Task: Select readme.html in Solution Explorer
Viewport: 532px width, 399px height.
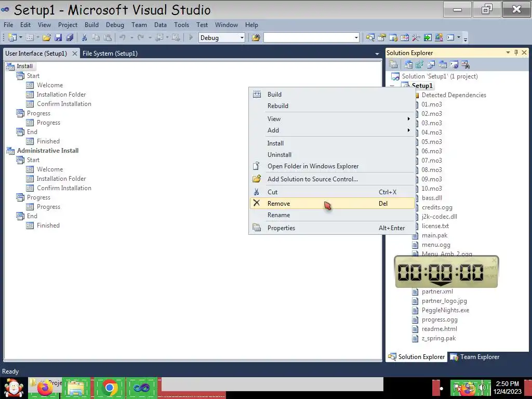Action: click(x=439, y=329)
